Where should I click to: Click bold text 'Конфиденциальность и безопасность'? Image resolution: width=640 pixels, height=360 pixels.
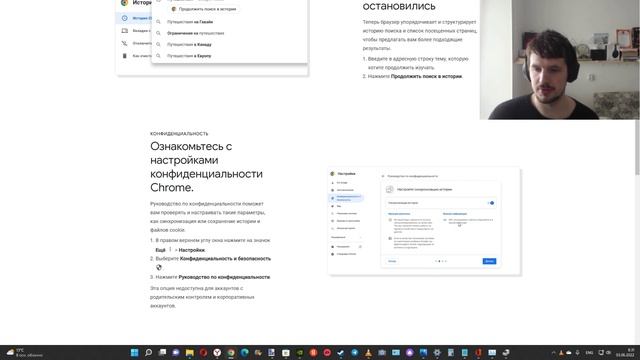225,258
